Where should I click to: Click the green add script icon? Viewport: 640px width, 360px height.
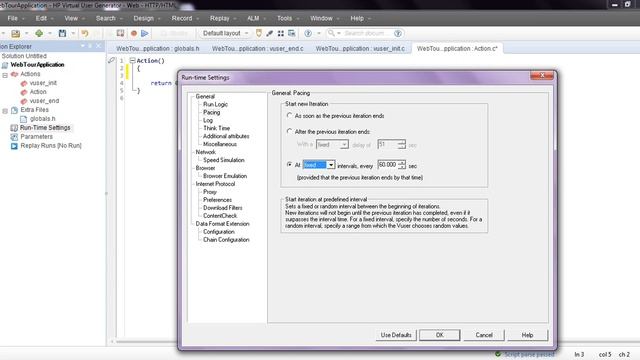[39, 33]
